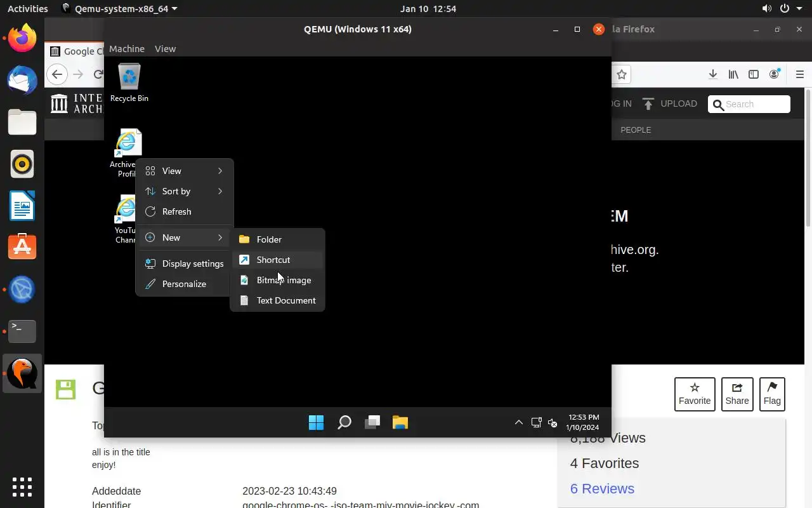
Task: Choose Shortcut in the New submenu
Action: (x=278, y=260)
